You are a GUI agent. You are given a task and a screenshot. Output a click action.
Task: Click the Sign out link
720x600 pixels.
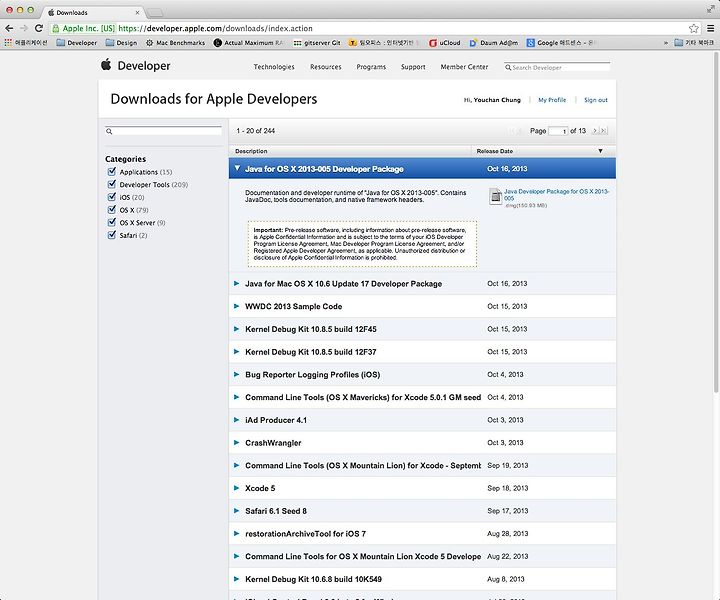(596, 100)
